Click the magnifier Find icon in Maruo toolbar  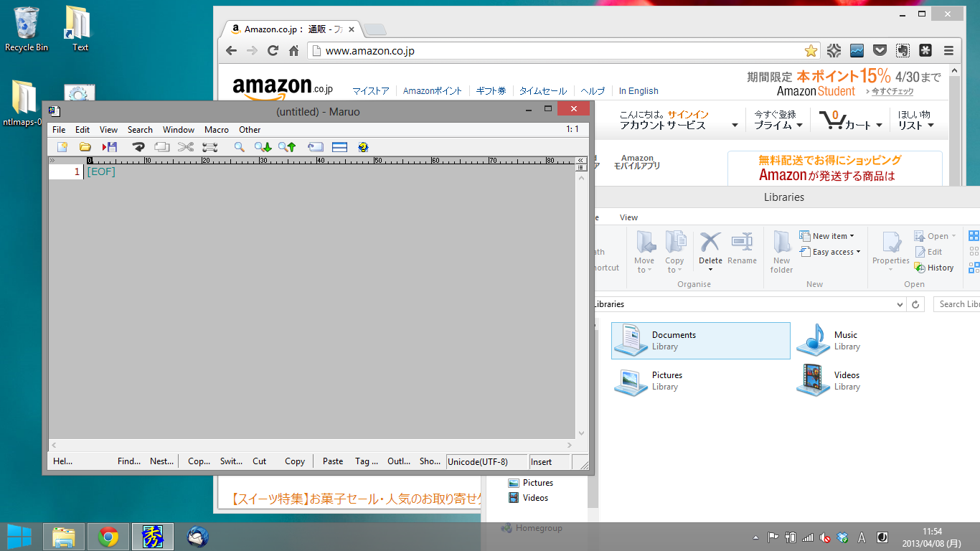pyautogui.click(x=240, y=147)
